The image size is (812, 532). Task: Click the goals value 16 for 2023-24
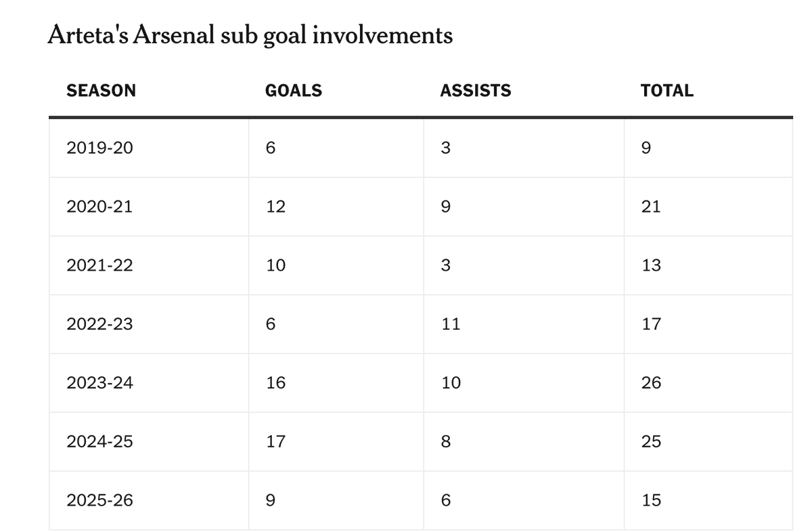[275, 383]
